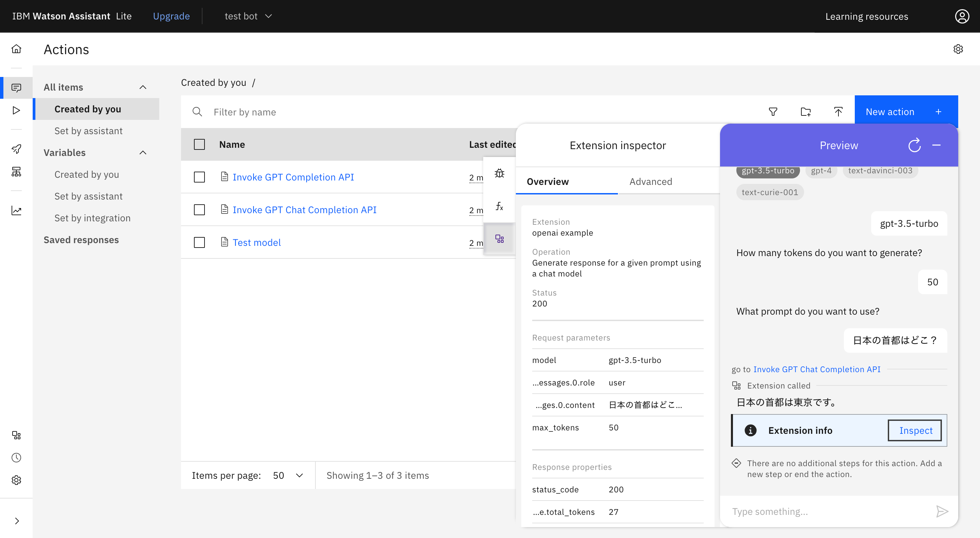980x538 pixels.
Task: Toggle the select-all checkbox in Name header
Action: (199, 145)
